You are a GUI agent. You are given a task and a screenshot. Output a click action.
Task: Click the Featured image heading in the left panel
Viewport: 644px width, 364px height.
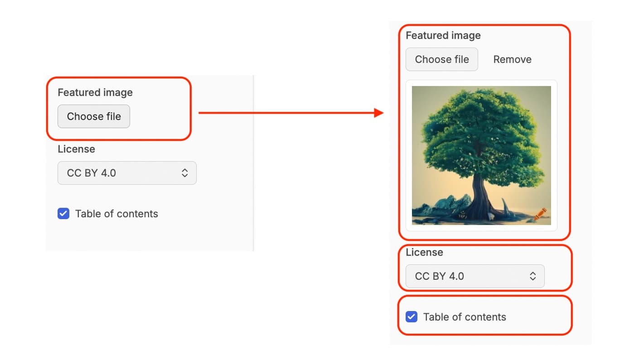(95, 92)
